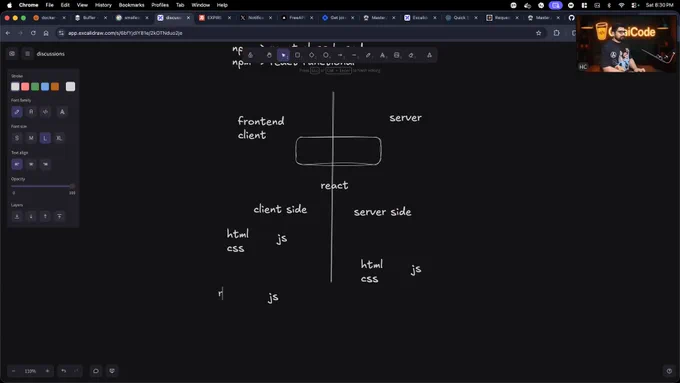Open the current stroke color picker
The width and height of the screenshot is (680, 383).
[x=70, y=86]
